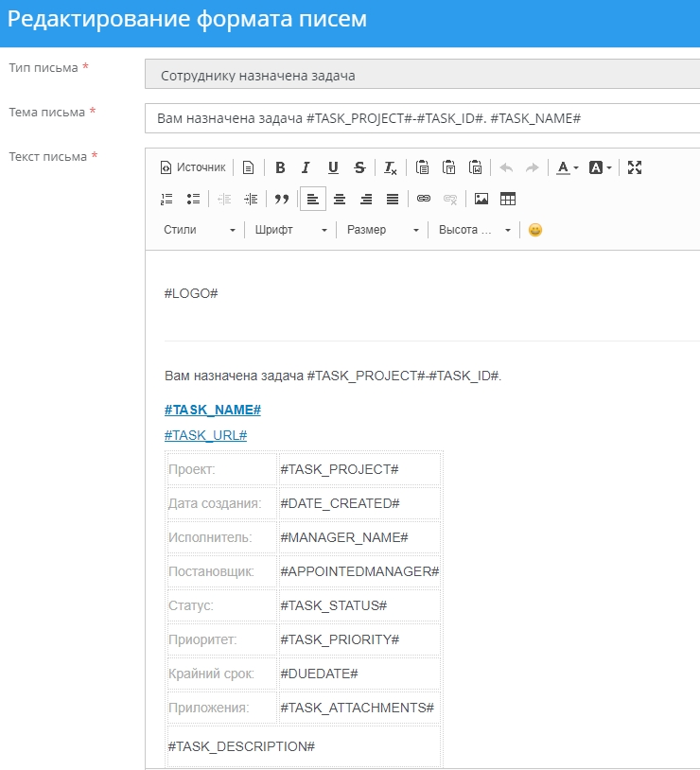
Task: Enable center text alignment
Action: click(340, 199)
